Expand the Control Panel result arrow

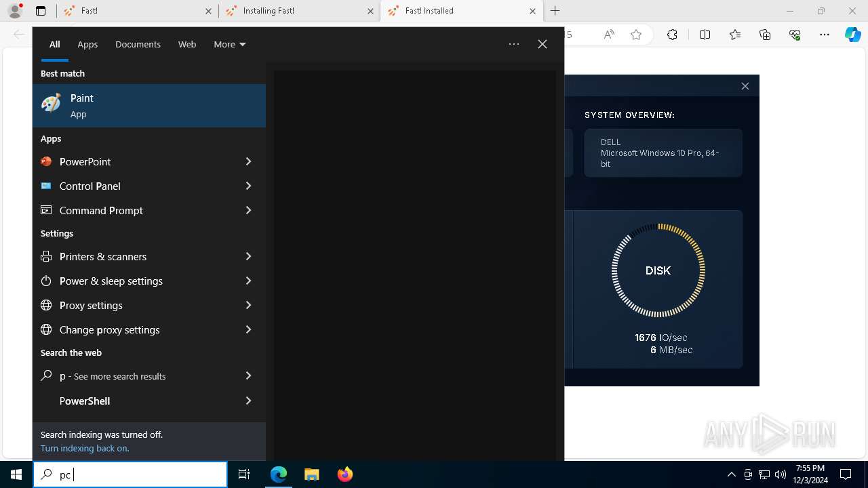(x=248, y=186)
